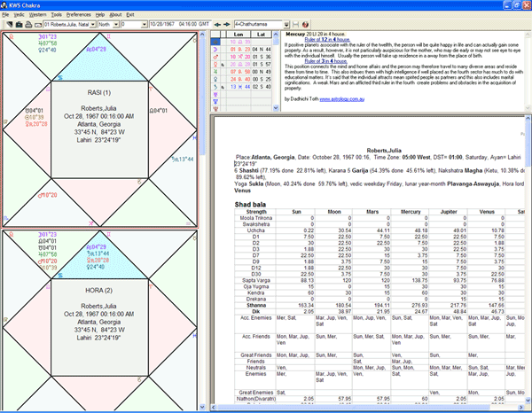Open the Preferences menu

pyautogui.click(x=78, y=15)
